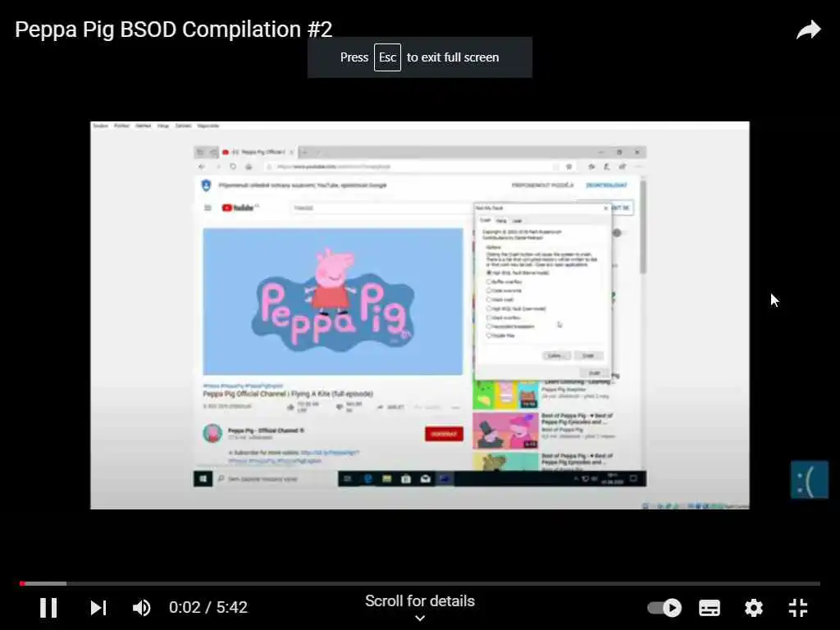Turn on subtitles/closed captions
The image size is (840, 630).
tap(710, 608)
